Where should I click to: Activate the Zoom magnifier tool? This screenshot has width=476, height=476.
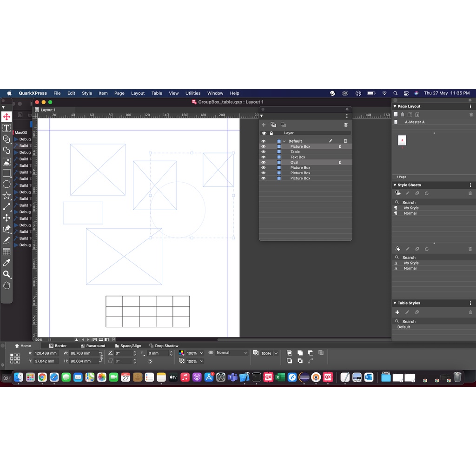point(7,274)
